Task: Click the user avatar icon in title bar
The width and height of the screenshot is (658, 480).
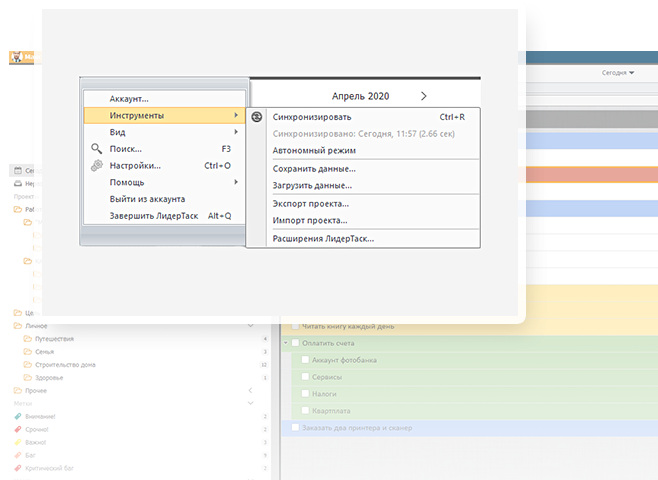Action: (16, 57)
